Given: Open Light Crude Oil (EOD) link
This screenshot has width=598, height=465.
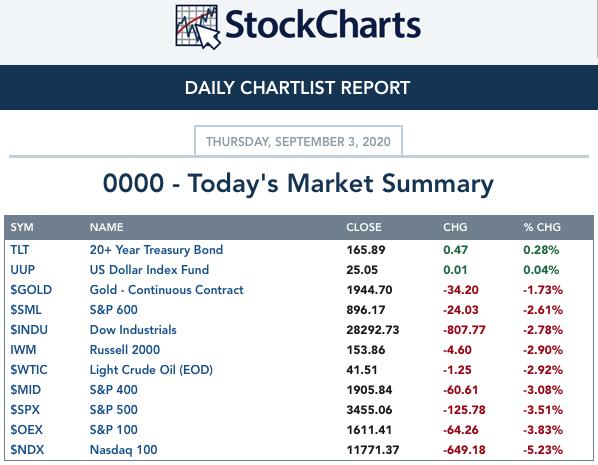Looking at the screenshot, I should 151,370.
